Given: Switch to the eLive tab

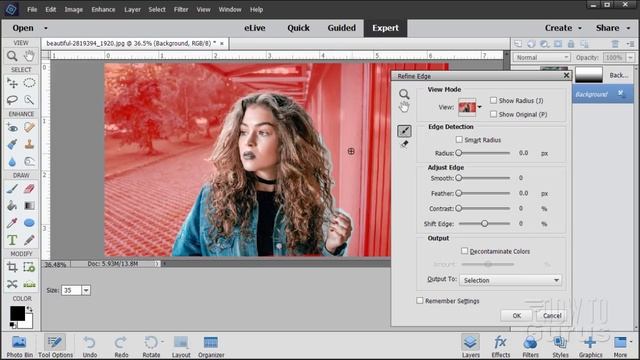Looking at the screenshot, I should coord(255,28).
